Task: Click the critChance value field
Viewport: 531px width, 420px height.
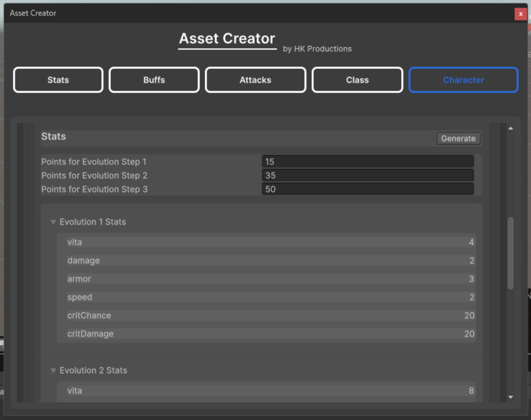Action: click(268, 316)
